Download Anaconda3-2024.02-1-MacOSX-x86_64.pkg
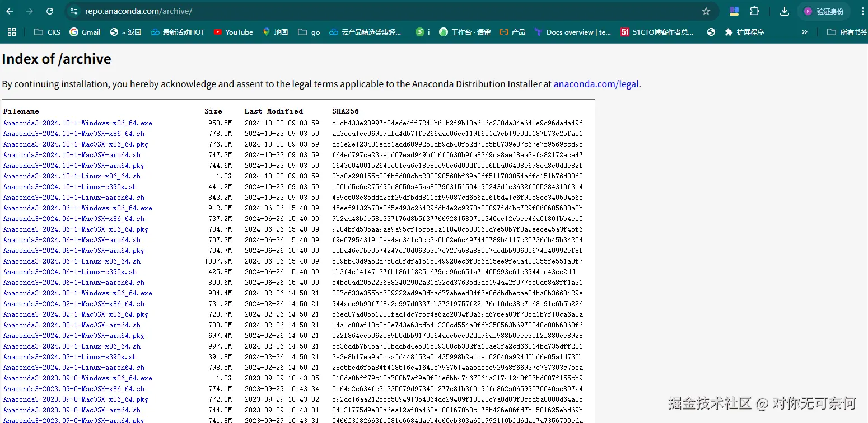This screenshot has height=423, width=868. pyautogui.click(x=76, y=314)
